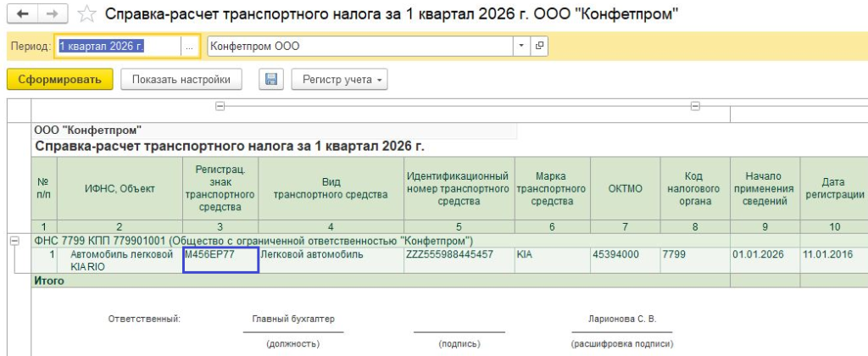Image resolution: width=868 pixels, height=356 pixels.
Task: Click the report title inside the sheet
Action: click(x=230, y=147)
